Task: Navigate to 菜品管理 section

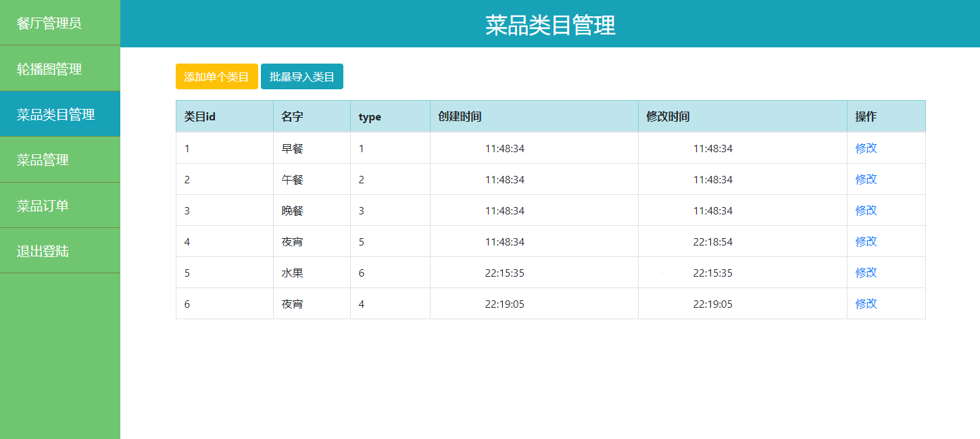Action: point(43,160)
